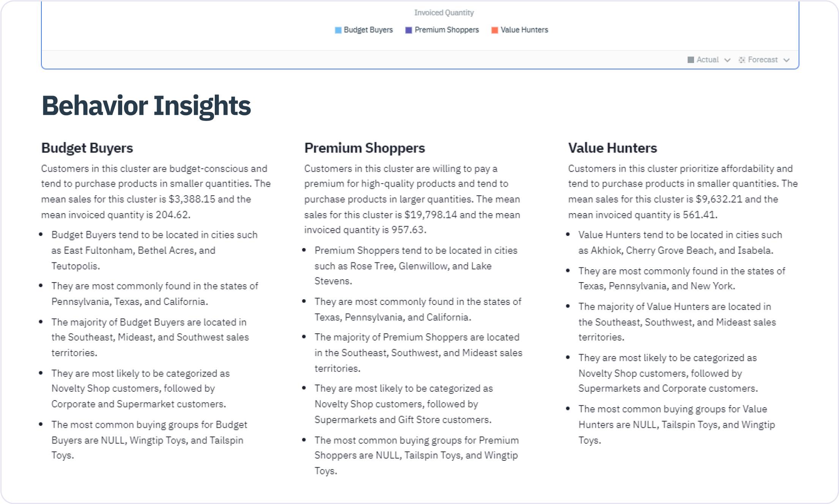Click the Actual data icon

pos(691,60)
